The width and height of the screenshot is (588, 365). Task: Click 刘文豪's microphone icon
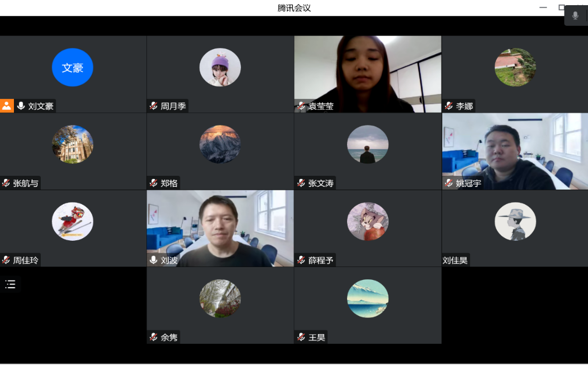tap(21, 106)
